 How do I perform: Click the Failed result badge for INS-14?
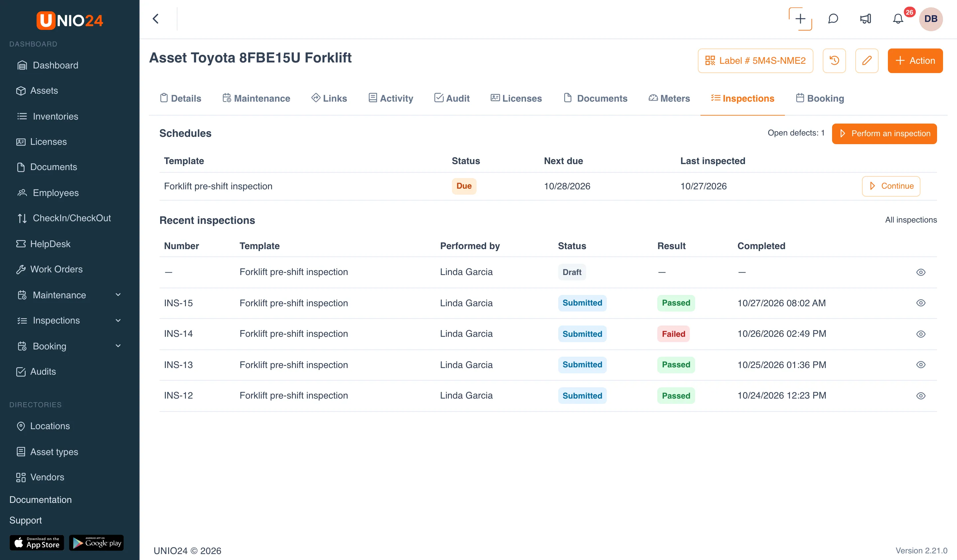click(673, 334)
